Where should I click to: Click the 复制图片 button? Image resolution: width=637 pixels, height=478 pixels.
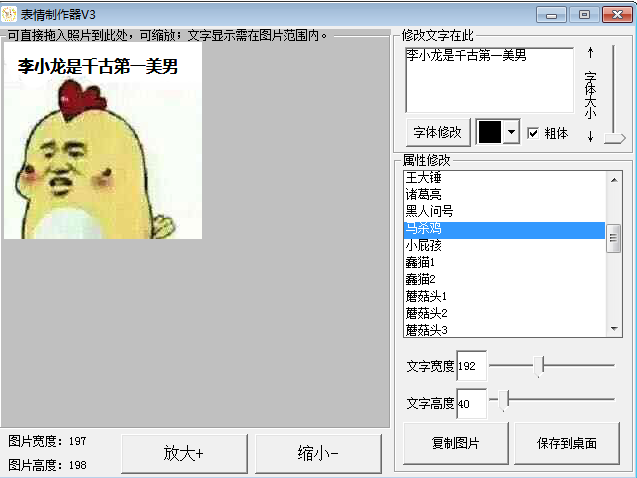point(456,443)
